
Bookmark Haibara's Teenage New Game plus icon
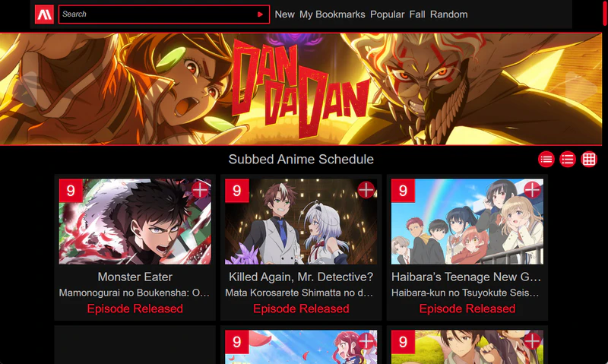(532, 190)
